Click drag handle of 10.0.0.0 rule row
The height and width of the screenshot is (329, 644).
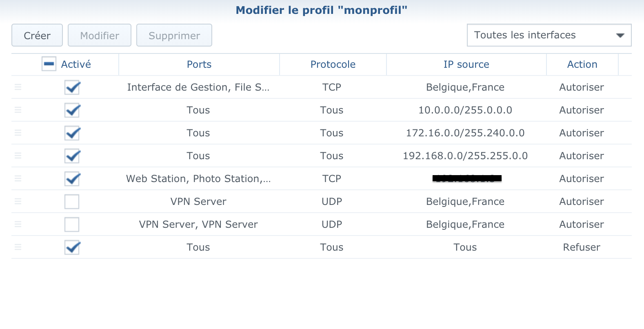click(x=18, y=110)
